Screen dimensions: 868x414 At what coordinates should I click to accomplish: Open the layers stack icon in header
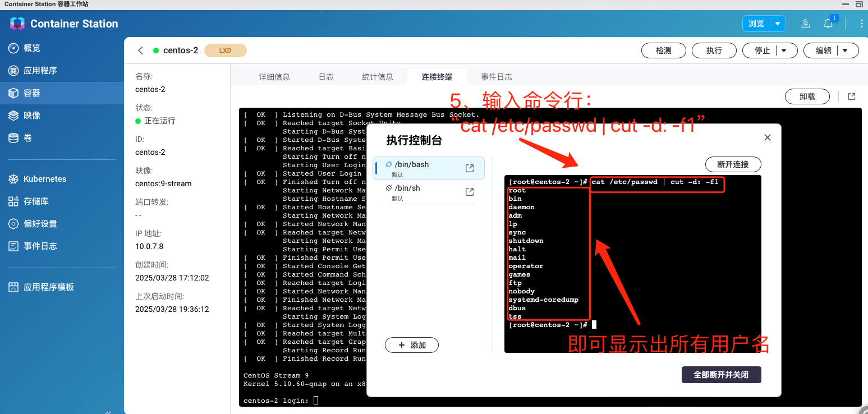click(x=805, y=24)
